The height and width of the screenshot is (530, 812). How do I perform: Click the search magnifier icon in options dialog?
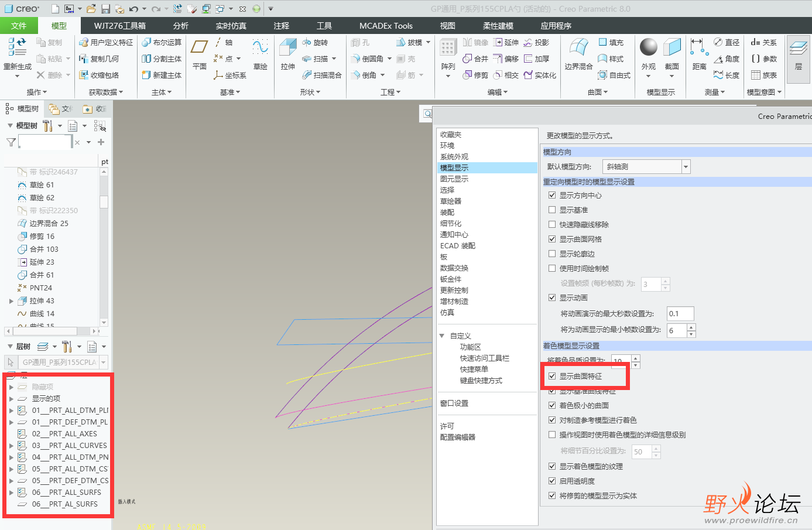tap(427, 114)
